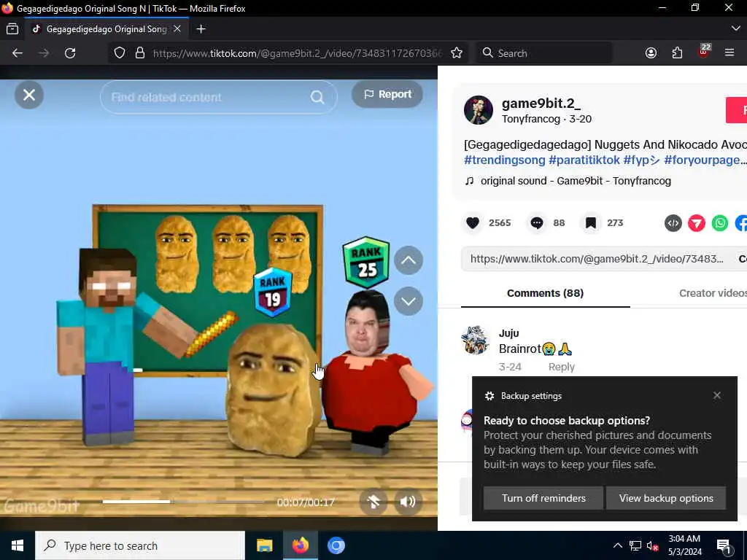
Task: Open uBlock extension icon with badge 22
Action: pyautogui.click(x=704, y=52)
